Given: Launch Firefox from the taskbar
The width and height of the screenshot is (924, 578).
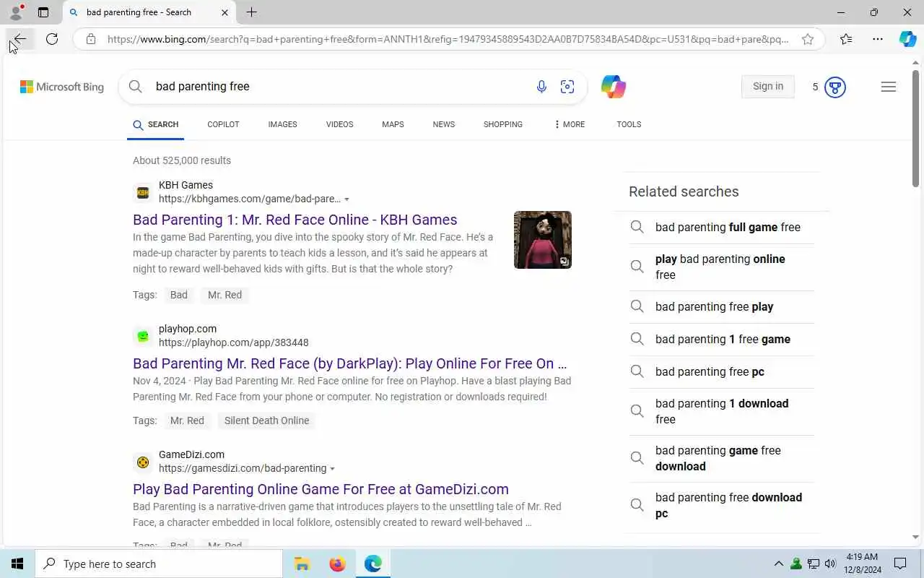Looking at the screenshot, I should point(337,564).
